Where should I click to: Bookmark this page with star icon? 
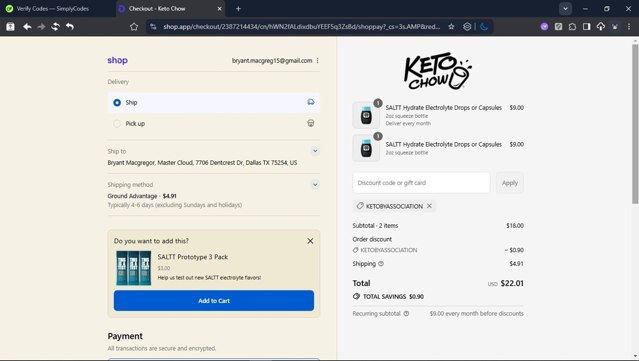coord(451,27)
